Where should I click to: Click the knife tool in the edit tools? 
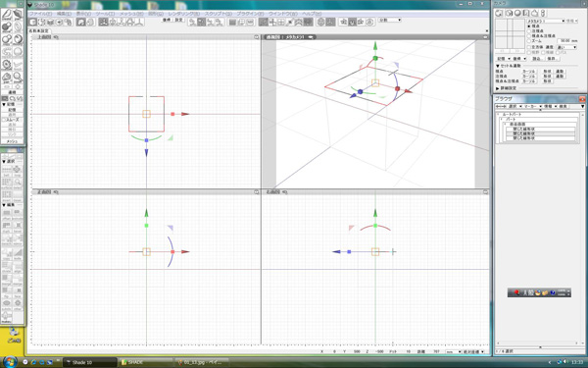[18, 254]
